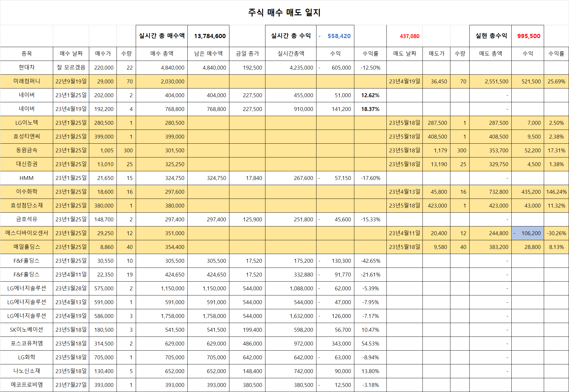The image size is (569, 392).
Task: Click the 매수 총액 column header
Action: 162,54
